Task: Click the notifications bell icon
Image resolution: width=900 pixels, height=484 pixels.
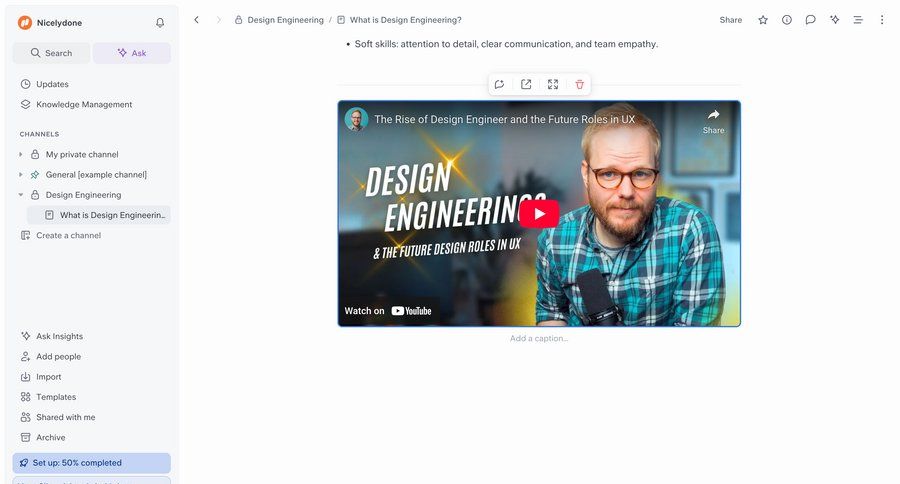Action: click(x=160, y=23)
